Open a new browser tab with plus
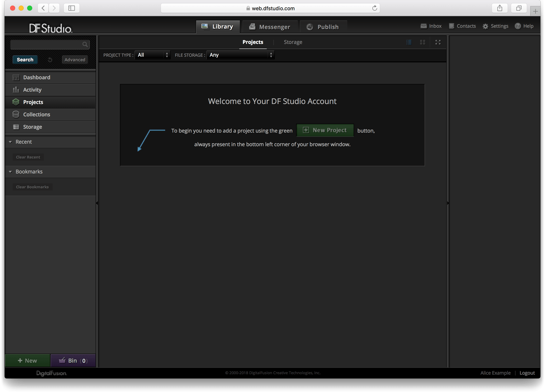This screenshot has height=392, width=545. pos(535,11)
